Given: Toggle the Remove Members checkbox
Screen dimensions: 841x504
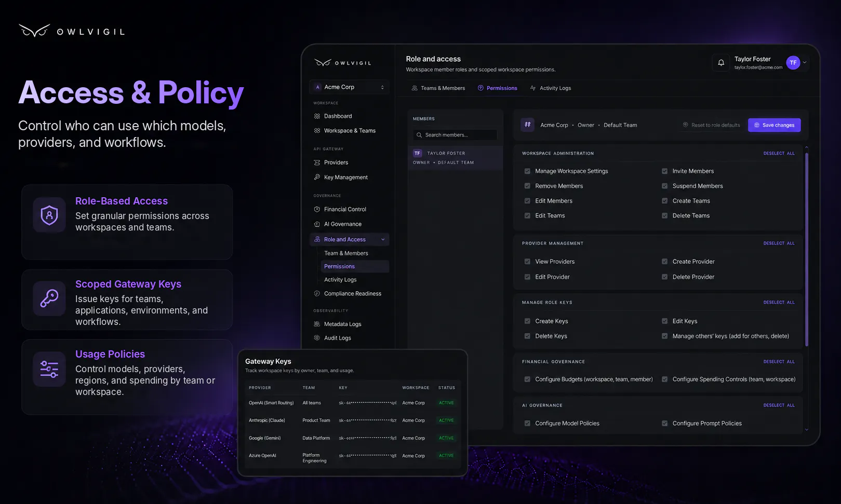Looking at the screenshot, I should [527, 186].
